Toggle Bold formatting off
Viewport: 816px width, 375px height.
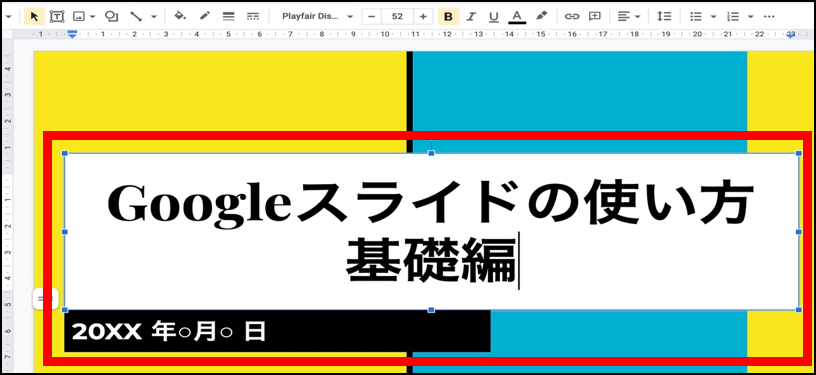(448, 17)
